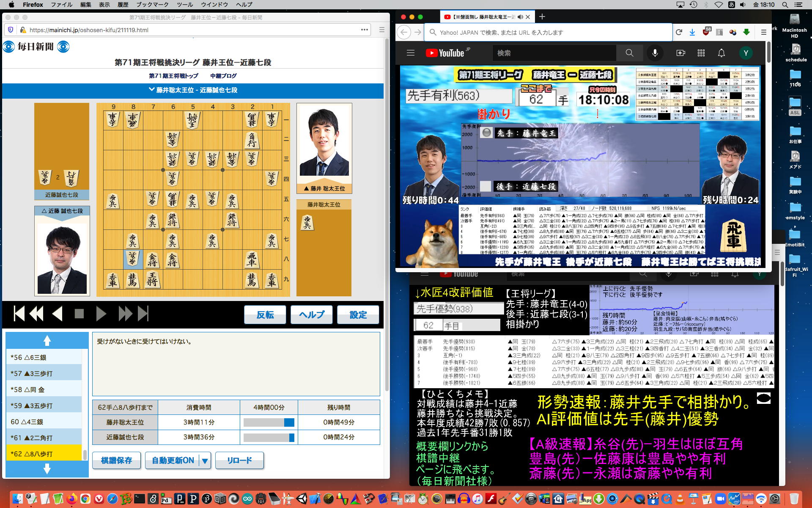
Task: Open the YouTube apps grid
Action: click(x=701, y=53)
